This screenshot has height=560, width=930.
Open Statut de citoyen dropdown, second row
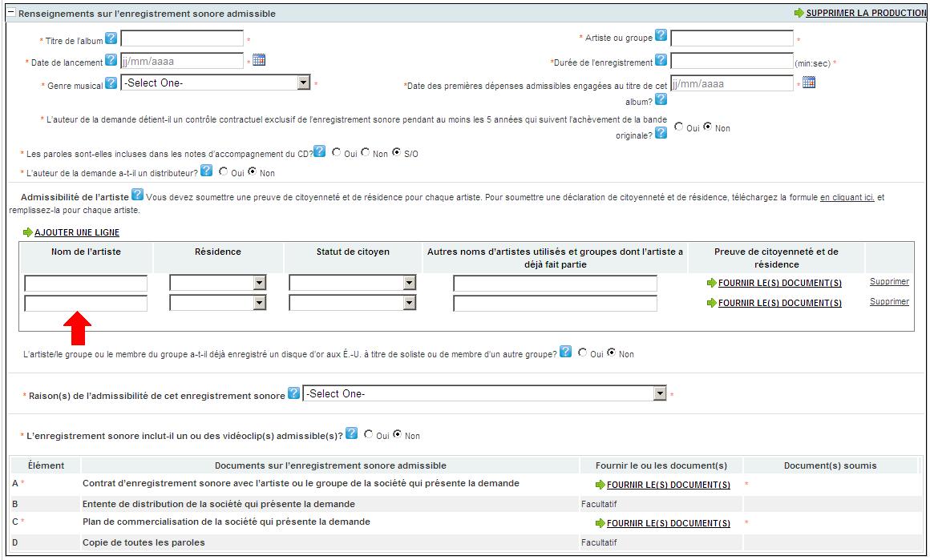[352, 303]
